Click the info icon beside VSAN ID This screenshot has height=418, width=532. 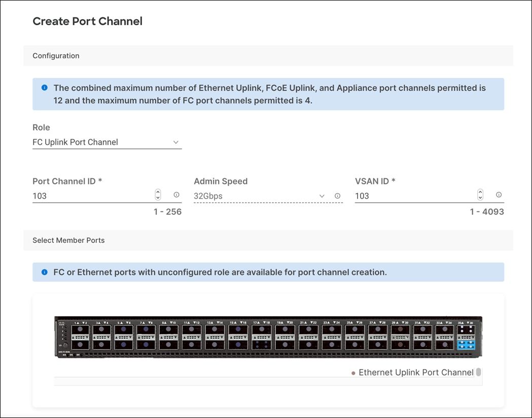click(499, 194)
